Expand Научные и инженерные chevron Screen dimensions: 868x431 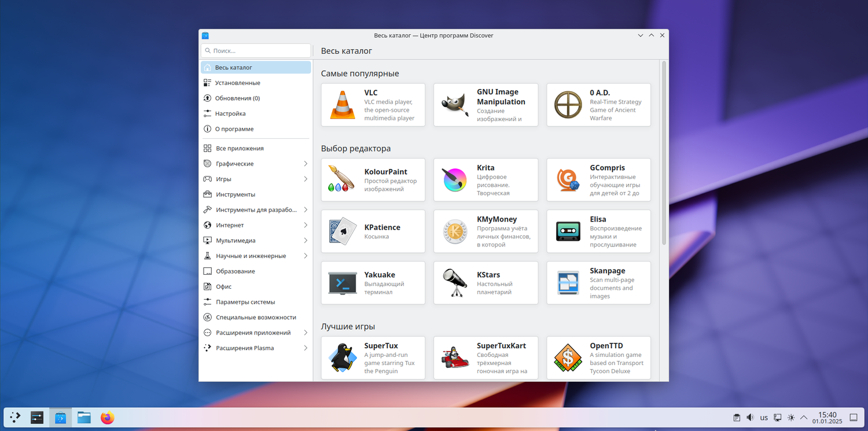click(x=306, y=256)
